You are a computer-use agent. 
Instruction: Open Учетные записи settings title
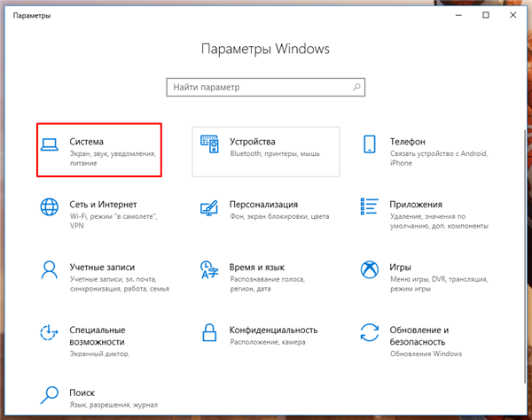[x=102, y=267]
